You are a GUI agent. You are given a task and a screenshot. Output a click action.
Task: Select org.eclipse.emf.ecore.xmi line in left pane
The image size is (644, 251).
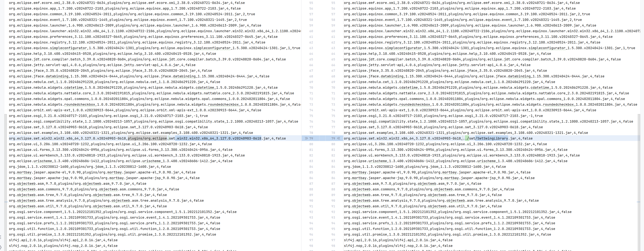[127, 3]
